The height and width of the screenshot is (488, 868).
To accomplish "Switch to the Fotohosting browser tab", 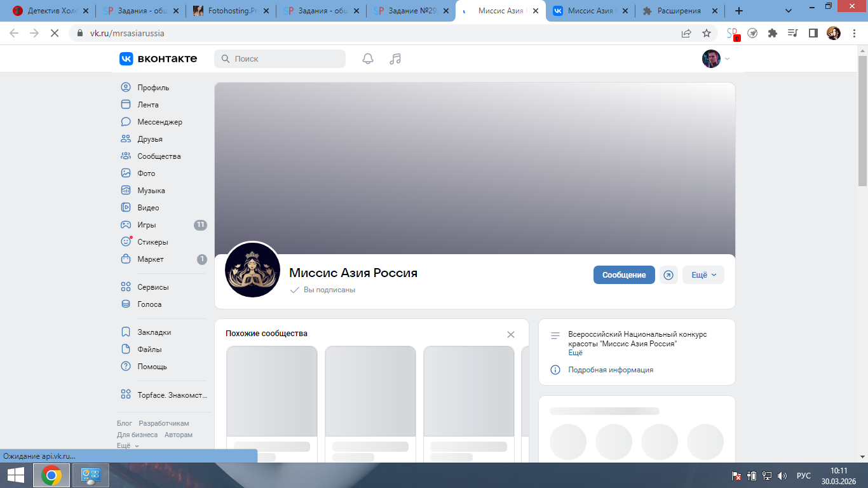I will 232,11.
